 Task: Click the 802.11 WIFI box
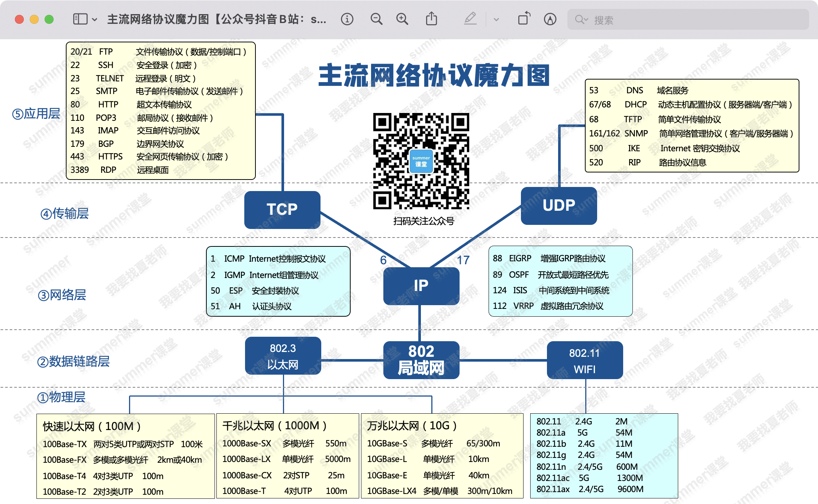[x=584, y=360]
